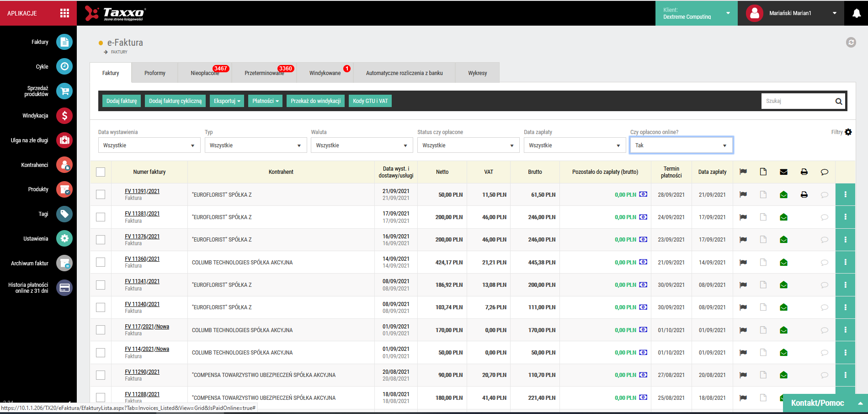Expand the Data wystawienia dropdown

tap(149, 145)
